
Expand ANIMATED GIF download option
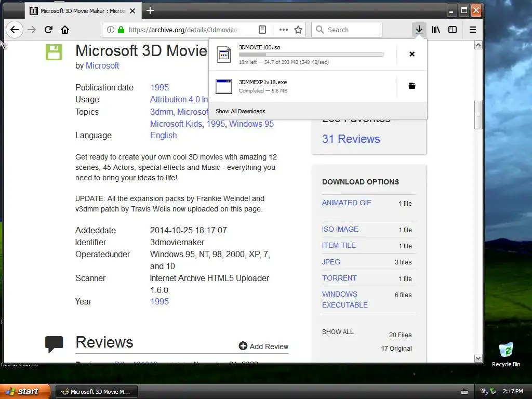pos(347,203)
